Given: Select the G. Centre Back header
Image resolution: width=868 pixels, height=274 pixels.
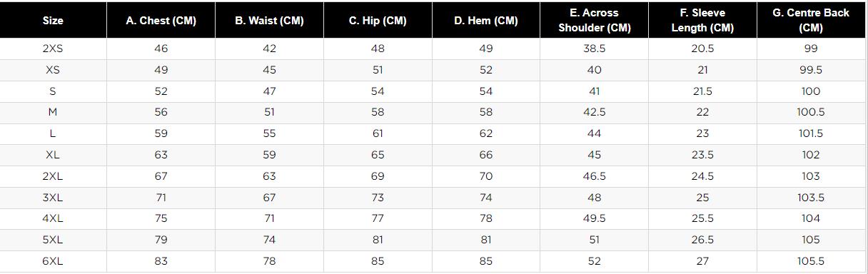Looking at the screenshot, I should pyautogui.click(x=811, y=21).
